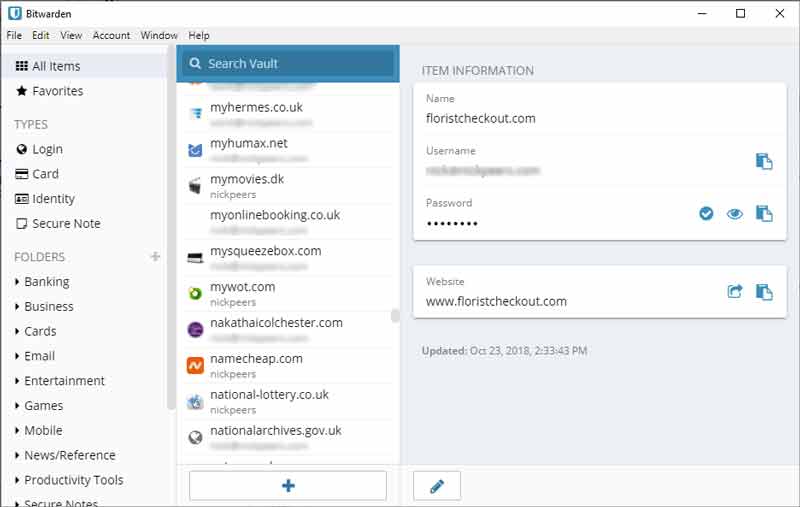The width and height of the screenshot is (800, 507).
Task: Launch the website using the share icon
Action: [735, 292]
